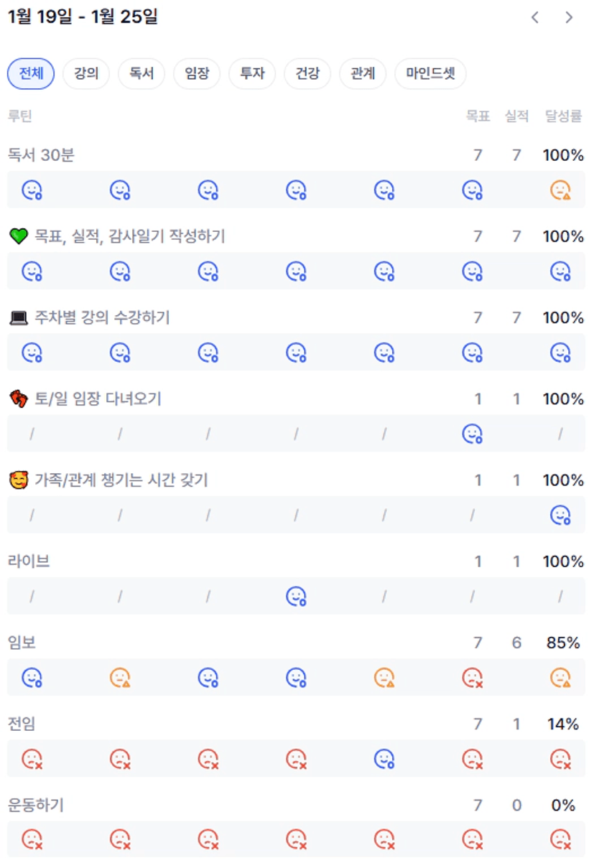This screenshot has width=594, height=868.
Task: Open the 운동하기 routine title
Action: [x=35, y=806]
